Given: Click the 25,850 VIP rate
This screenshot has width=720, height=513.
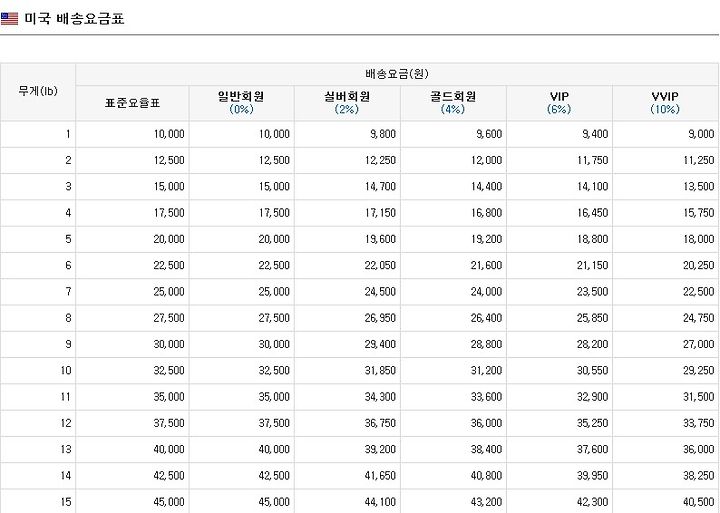Looking at the screenshot, I should point(592,318).
